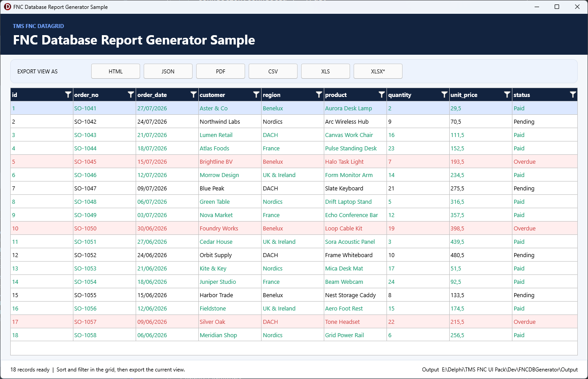Viewport: 588px width, 379px height.
Task: Click the Halo Task Light cell
Action: pyautogui.click(x=355, y=161)
